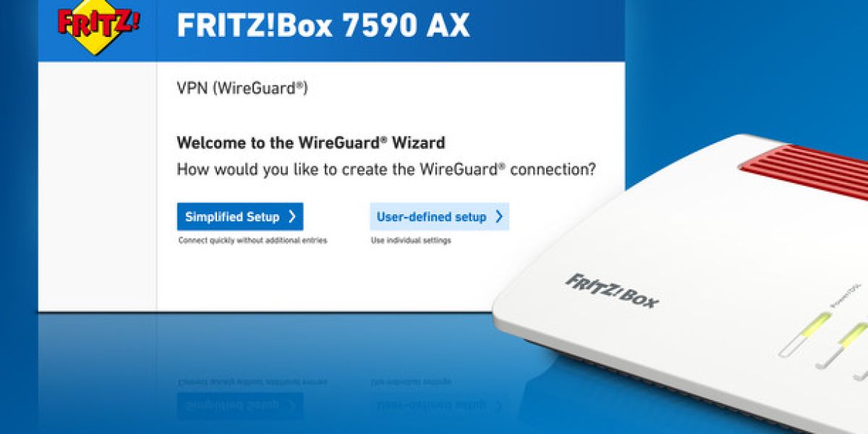Click the blue header bar beside the title

[x=546, y=29]
